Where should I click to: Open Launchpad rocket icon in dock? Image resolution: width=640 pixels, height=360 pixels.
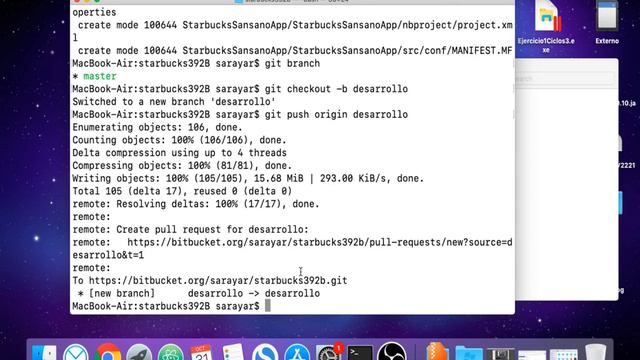point(139,352)
